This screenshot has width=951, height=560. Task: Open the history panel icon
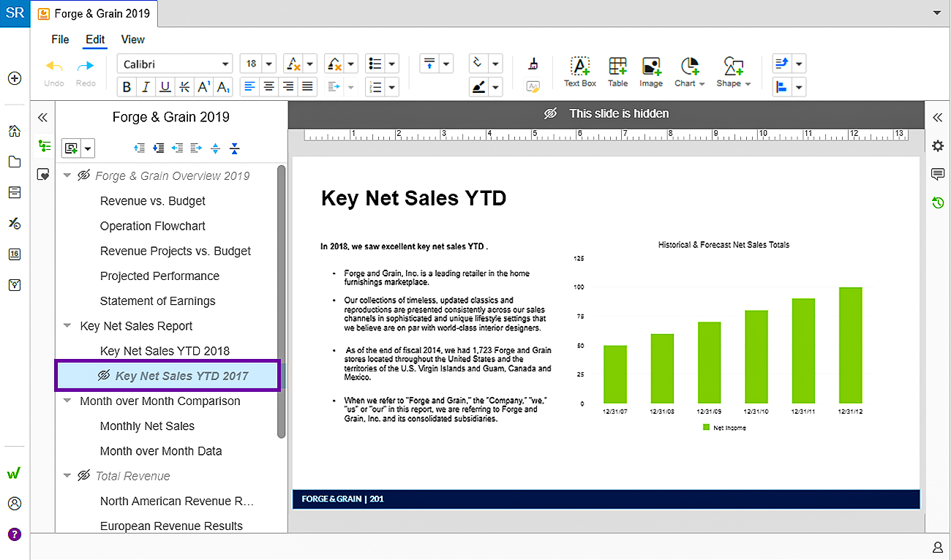938,203
